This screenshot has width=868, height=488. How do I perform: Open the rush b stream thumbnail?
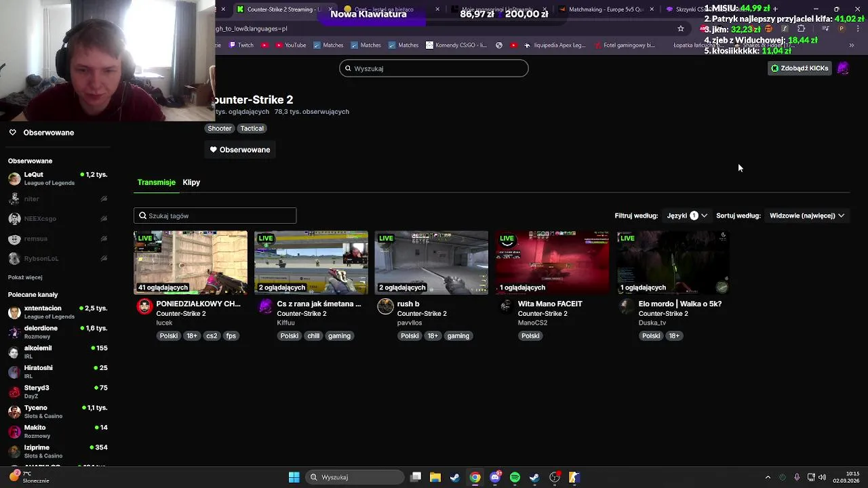pyautogui.click(x=431, y=262)
